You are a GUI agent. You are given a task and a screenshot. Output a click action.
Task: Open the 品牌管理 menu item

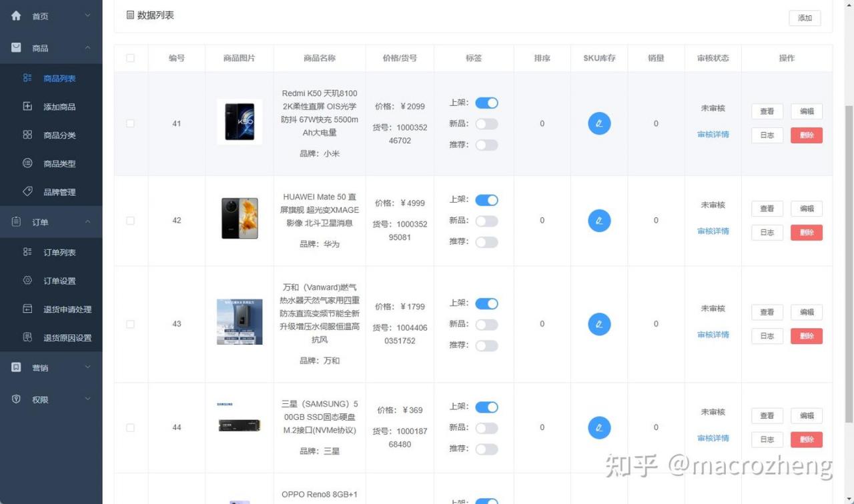tap(51, 192)
